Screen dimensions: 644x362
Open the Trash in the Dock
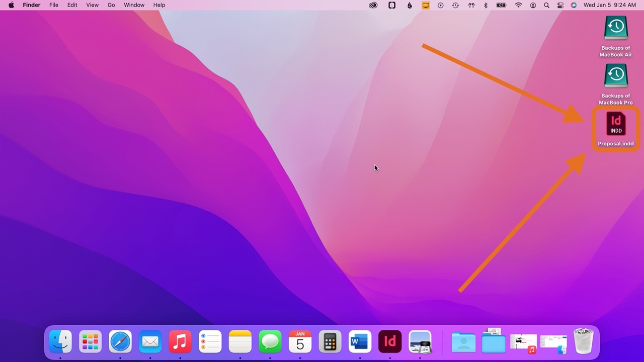tap(584, 341)
